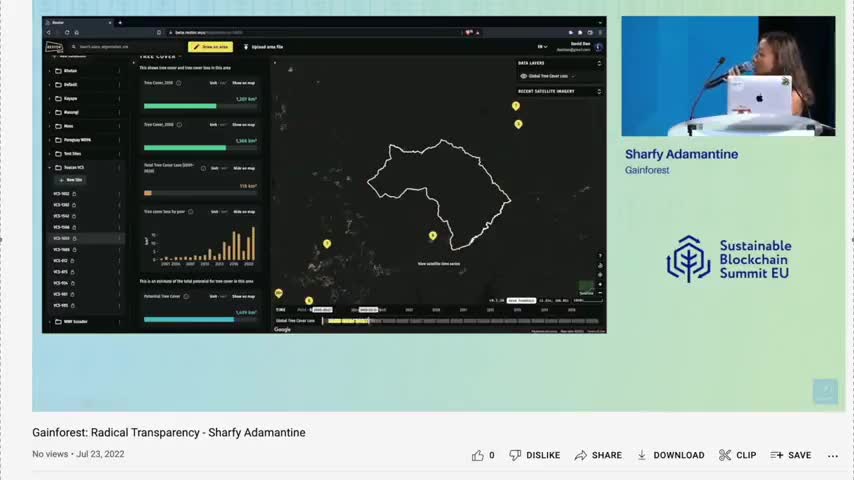Viewport: 854px width, 480px height.
Task: Click the SHARE button
Action: (x=599, y=455)
